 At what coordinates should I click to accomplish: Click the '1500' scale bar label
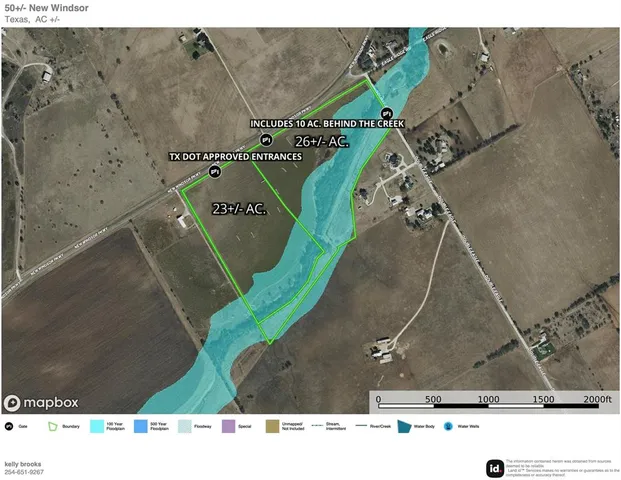543,399
